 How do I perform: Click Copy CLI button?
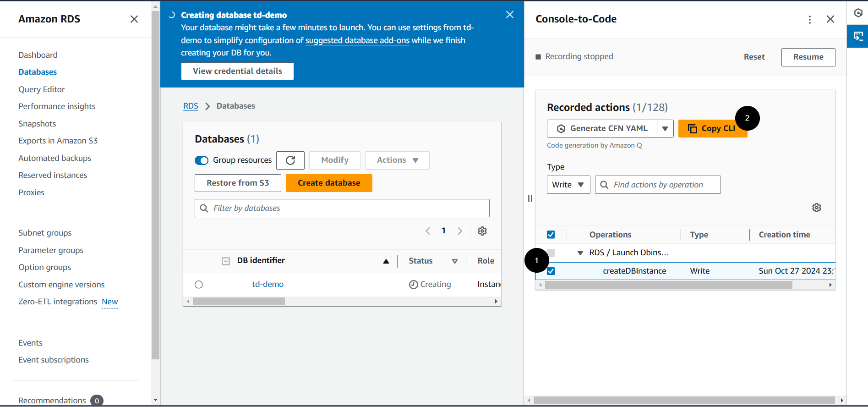point(713,129)
